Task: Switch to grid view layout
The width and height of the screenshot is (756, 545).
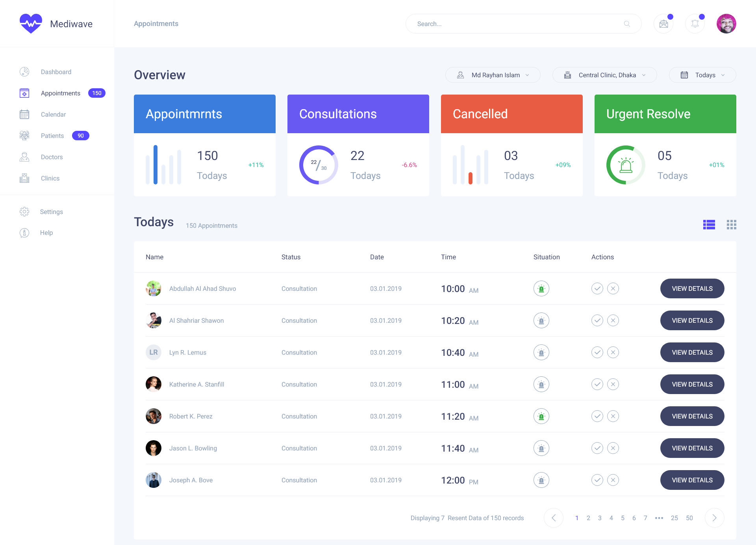Action: coord(731,225)
